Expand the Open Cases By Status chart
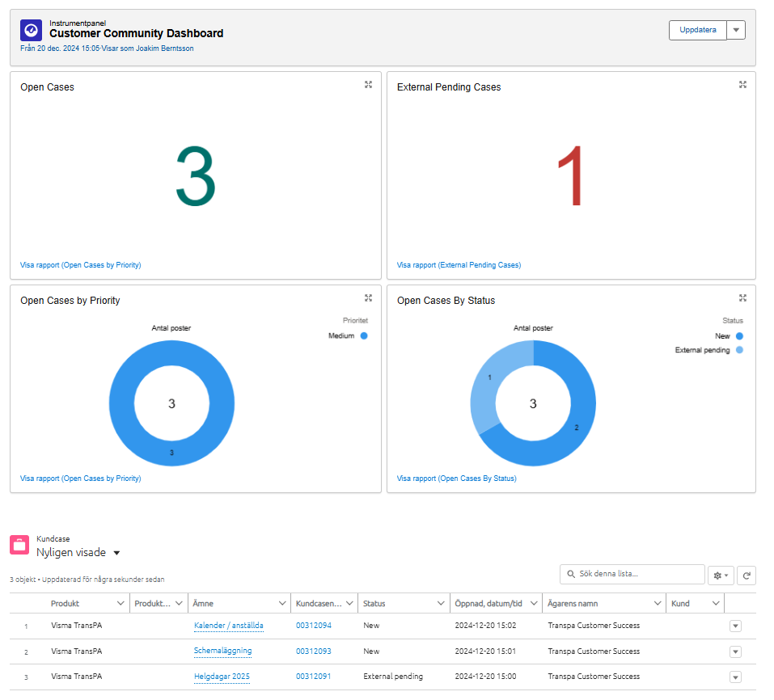The width and height of the screenshot is (774, 700). (x=742, y=298)
